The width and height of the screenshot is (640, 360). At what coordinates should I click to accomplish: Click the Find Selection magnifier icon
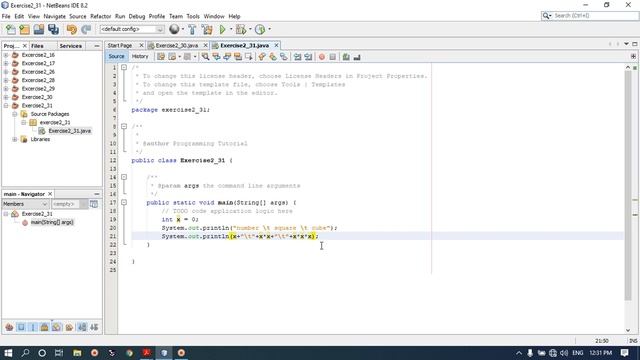[x=205, y=57]
